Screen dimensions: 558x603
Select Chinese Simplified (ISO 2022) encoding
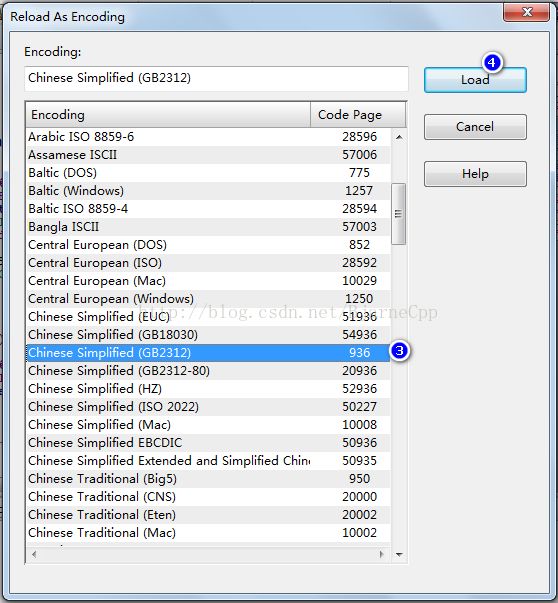click(x=208, y=407)
